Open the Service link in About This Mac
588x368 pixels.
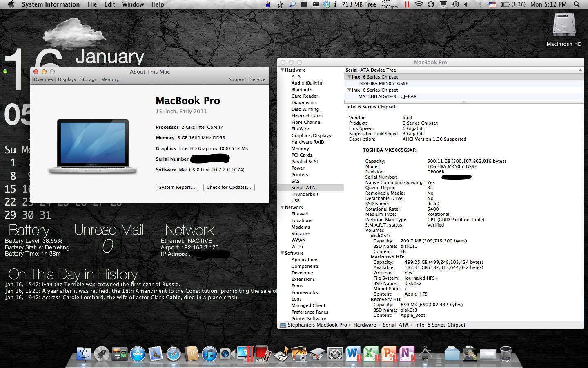point(258,79)
